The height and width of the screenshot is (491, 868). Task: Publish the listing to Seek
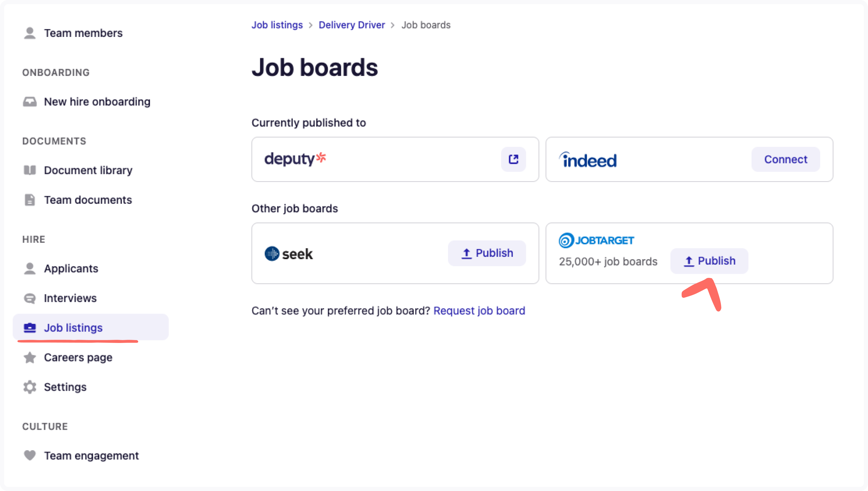[487, 253]
